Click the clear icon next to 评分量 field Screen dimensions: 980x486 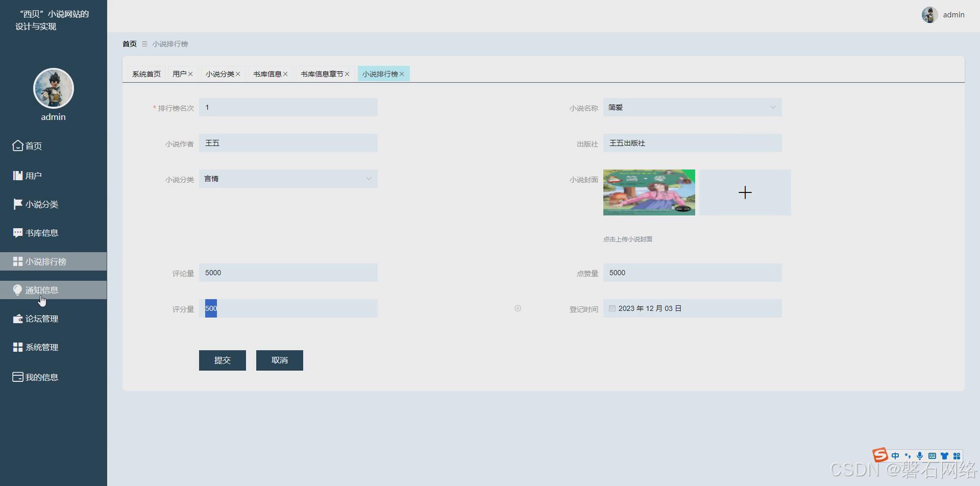tap(518, 308)
